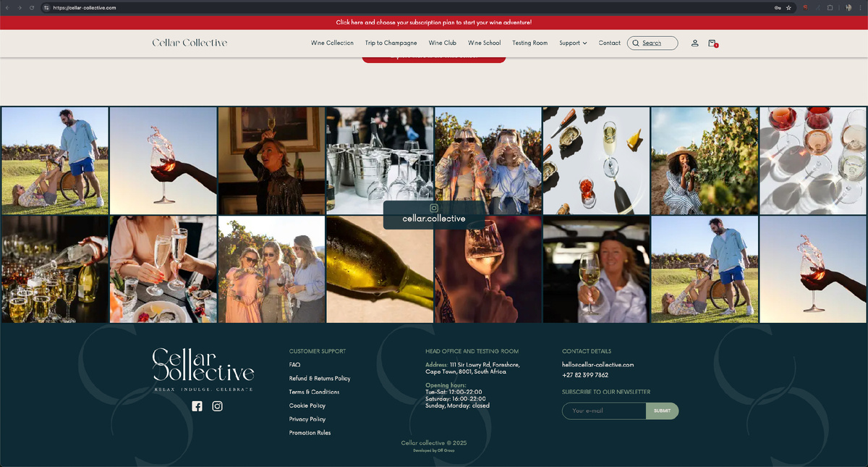Click the Cellar Collective header logo

click(190, 43)
